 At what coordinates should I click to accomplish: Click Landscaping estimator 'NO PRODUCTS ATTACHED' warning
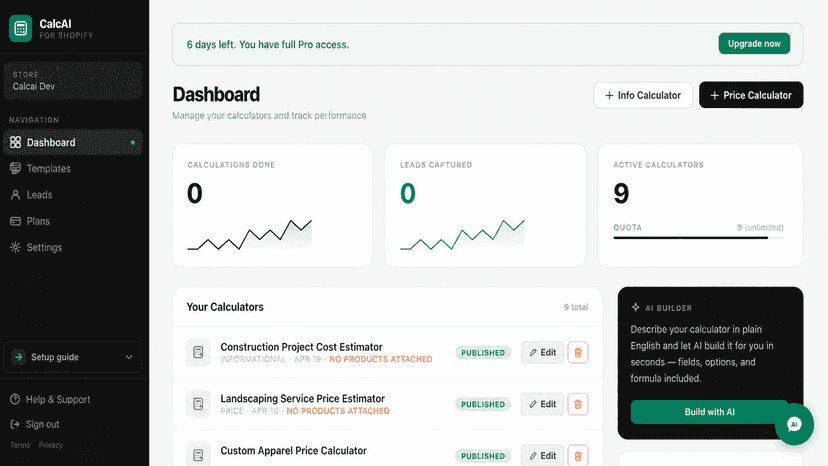point(338,411)
